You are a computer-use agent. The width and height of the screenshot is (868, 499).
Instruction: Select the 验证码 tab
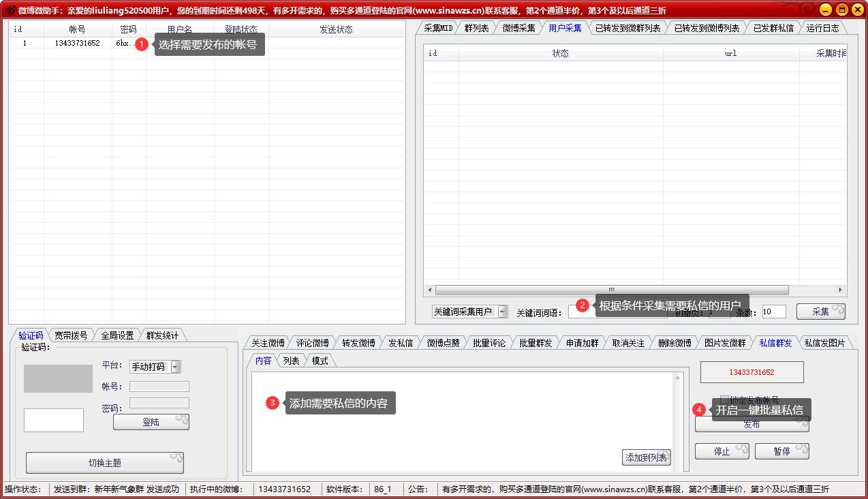(x=31, y=335)
